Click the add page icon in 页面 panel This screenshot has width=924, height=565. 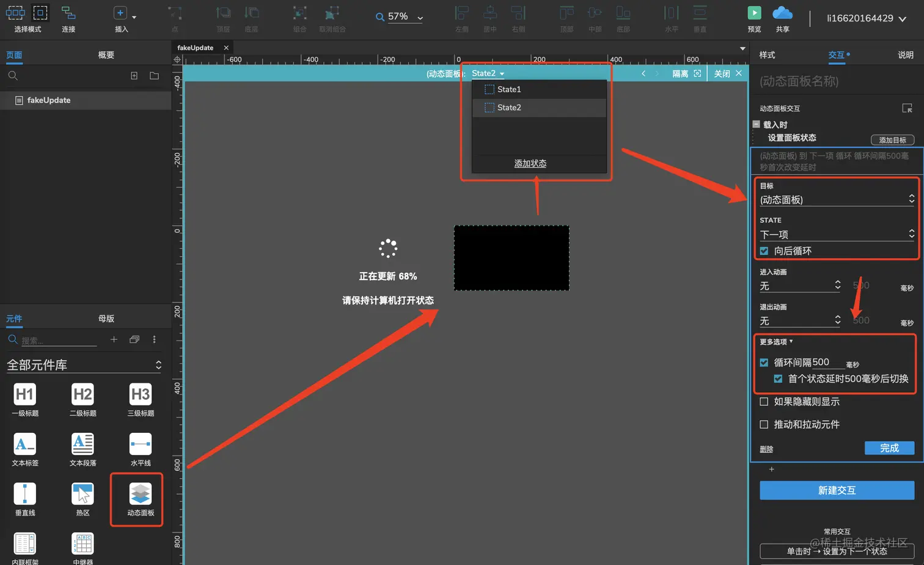coord(134,76)
